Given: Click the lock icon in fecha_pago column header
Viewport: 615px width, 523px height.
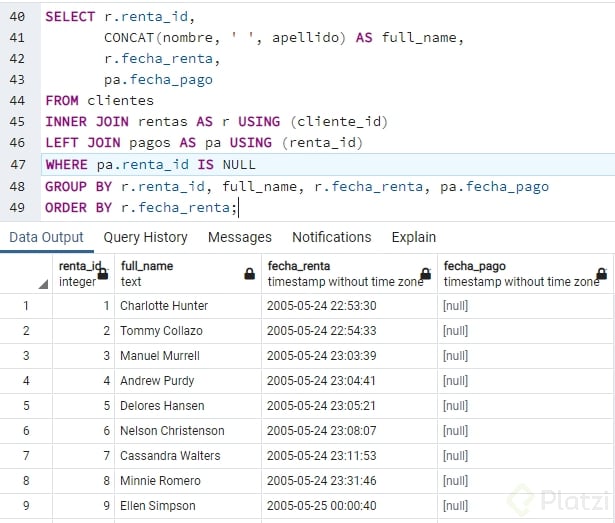Looking at the screenshot, I should (x=602, y=273).
